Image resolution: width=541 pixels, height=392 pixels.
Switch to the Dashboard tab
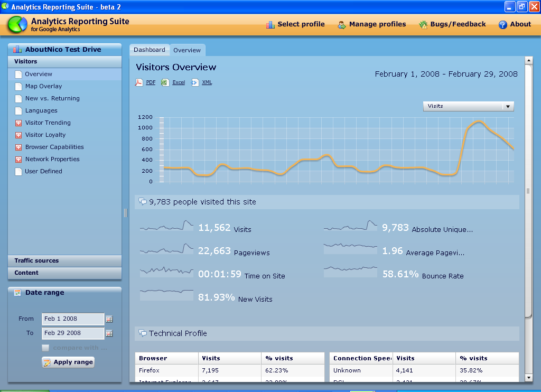pos(149,50)
